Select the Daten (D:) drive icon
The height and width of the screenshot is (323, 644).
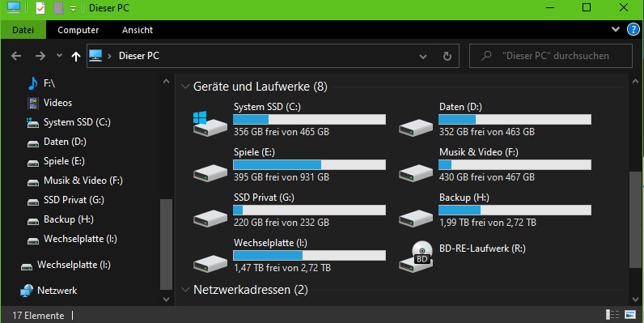pos(415,127)
